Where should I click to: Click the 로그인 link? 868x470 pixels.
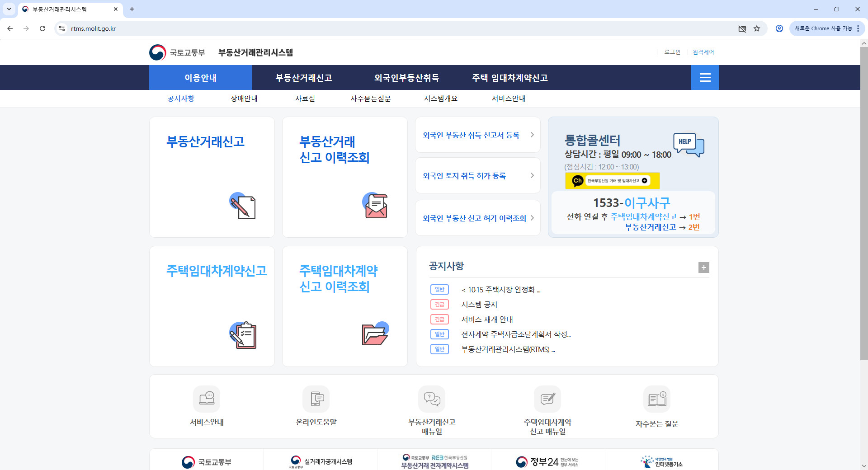(672, 52)
